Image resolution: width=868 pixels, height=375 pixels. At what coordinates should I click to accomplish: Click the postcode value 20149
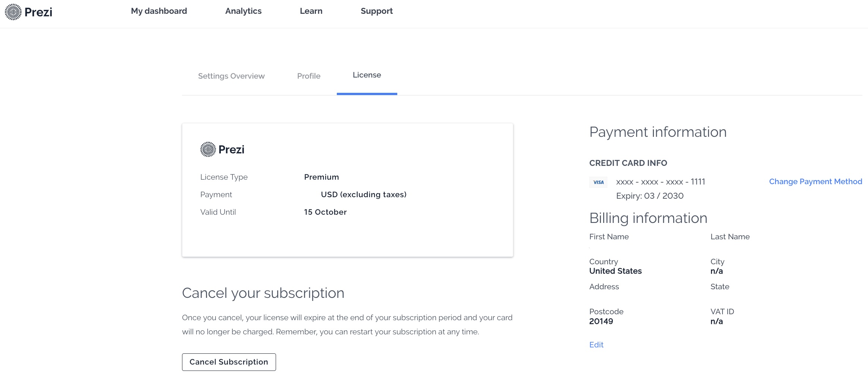click(x=601, y=321)
